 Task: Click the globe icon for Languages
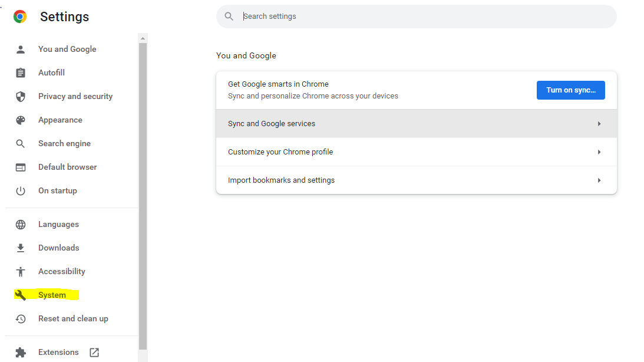[21, 225]
